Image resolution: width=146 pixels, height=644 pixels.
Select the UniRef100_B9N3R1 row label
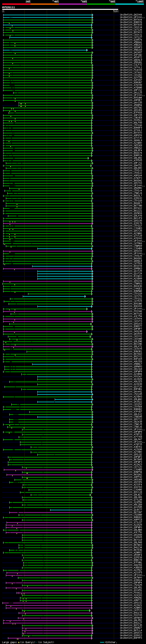point(131,352)
